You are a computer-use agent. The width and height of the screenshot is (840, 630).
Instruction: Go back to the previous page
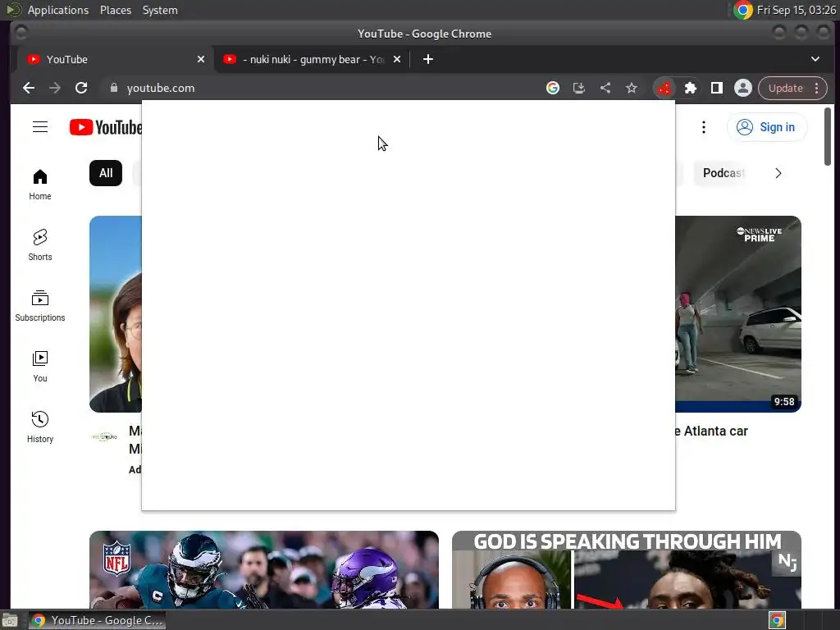29,88
